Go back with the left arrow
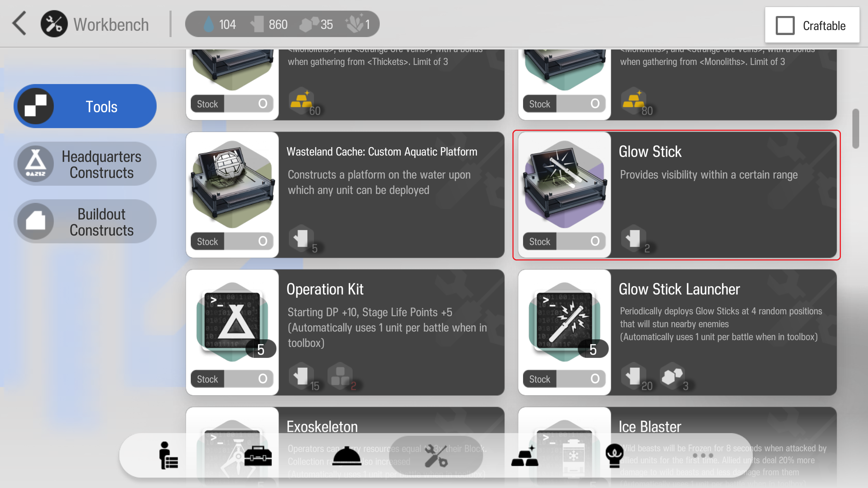The height and width of the screenshot is (488, 868). click(19, 23)
